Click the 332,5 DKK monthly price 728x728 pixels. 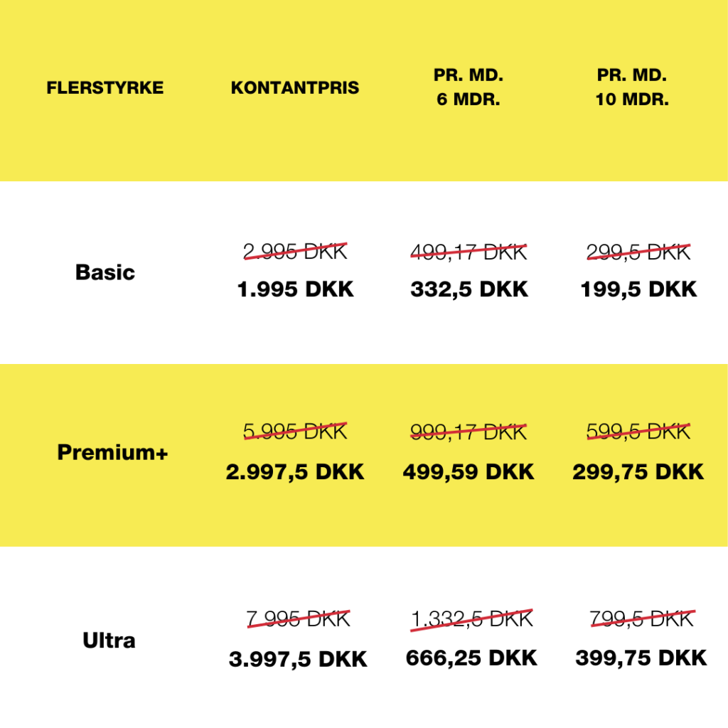pyautogui.click(x=469, y=290)
